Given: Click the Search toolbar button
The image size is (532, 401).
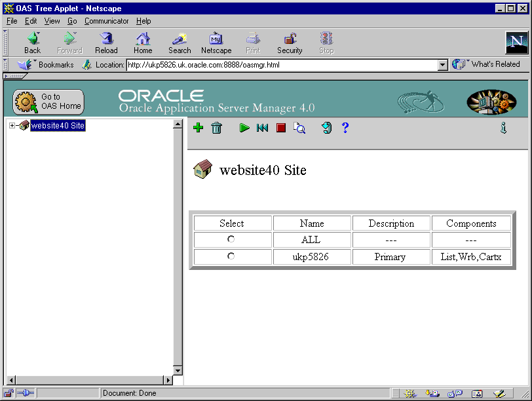Looking at the screenshot, I should (180, 43).
